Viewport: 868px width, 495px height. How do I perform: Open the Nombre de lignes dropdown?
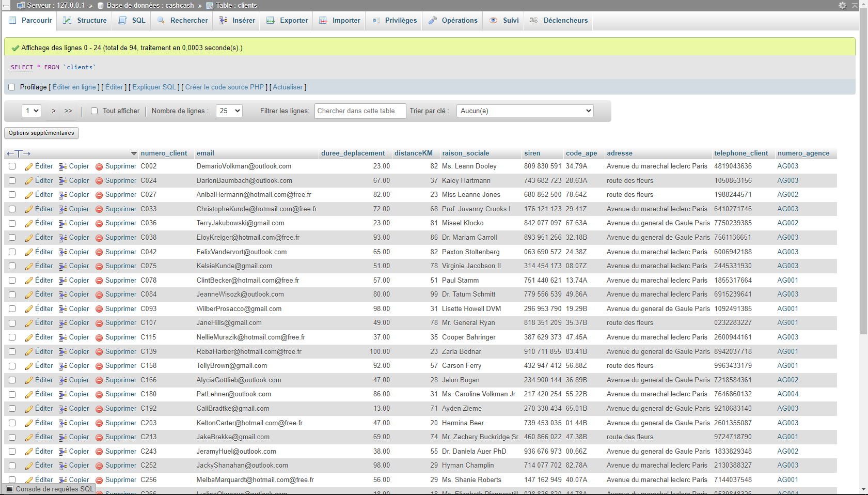point(229,111)
